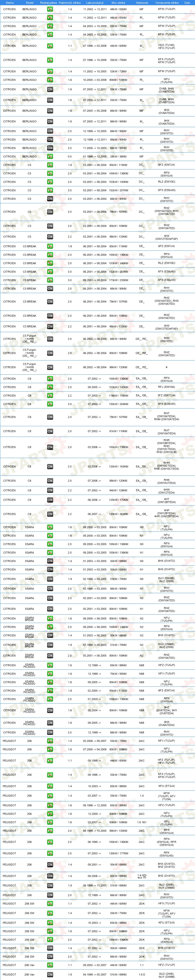Click the Pojemność silnika column header

click(x=70, y=3)
